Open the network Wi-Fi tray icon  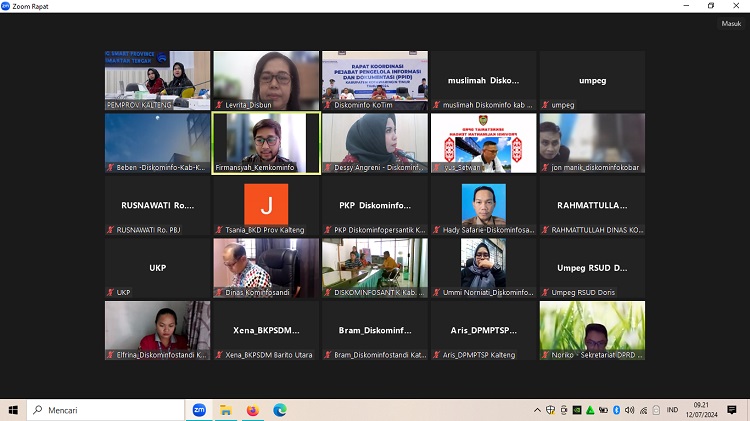(x=642, y=410)
